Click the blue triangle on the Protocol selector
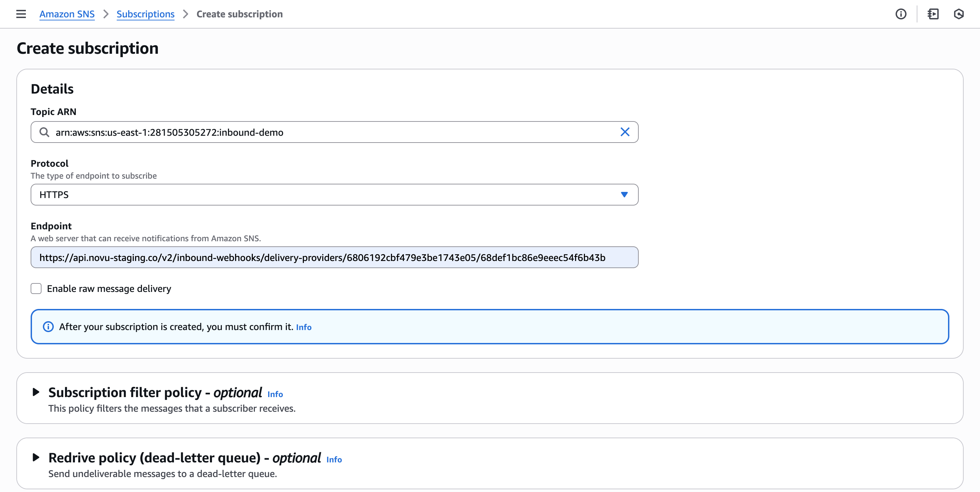The image size is (980, 492). coord(624,194)
